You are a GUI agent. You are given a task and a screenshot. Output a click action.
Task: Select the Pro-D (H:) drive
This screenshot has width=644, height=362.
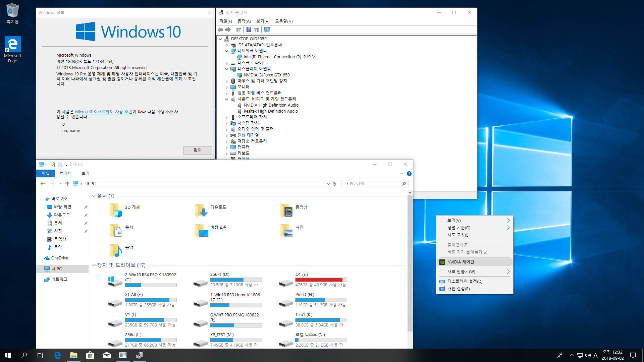tap(313, 300)
